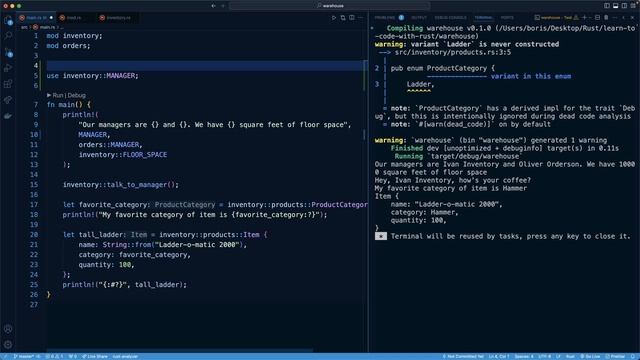Open the Explorer view in activity bar
640x360 pixels.
[x=8, y=20]
